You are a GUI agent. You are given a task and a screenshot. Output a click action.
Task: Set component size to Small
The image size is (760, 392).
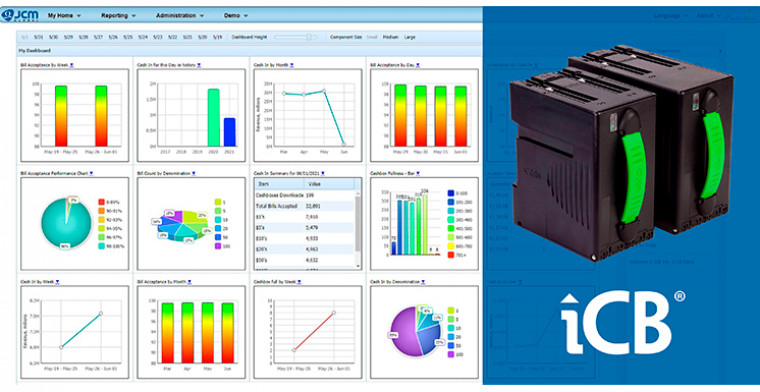[x=372, y=37]
